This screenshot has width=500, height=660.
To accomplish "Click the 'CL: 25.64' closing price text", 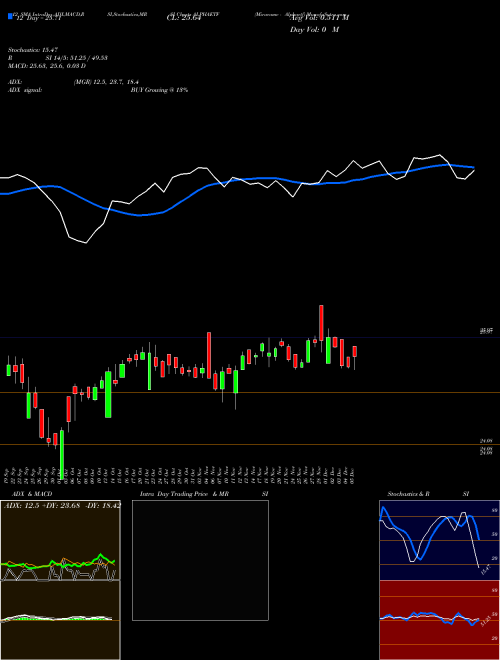I will click(x=183, y=18).
